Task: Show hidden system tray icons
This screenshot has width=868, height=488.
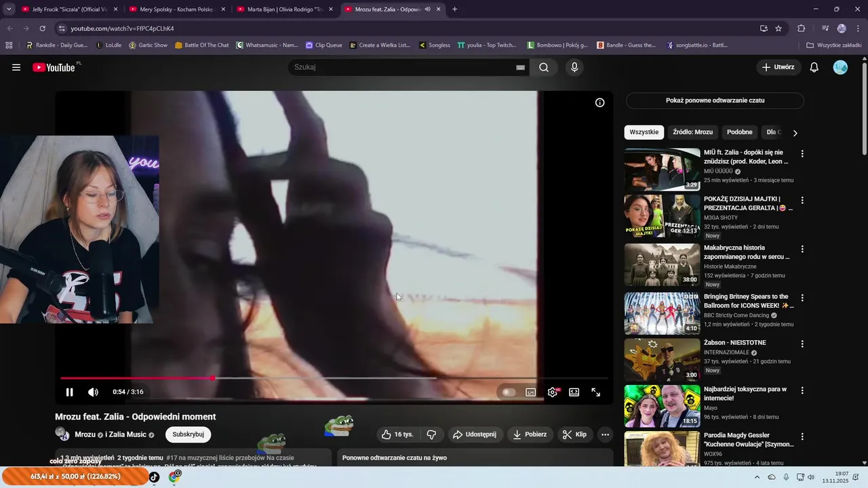Action: [757, 477]
